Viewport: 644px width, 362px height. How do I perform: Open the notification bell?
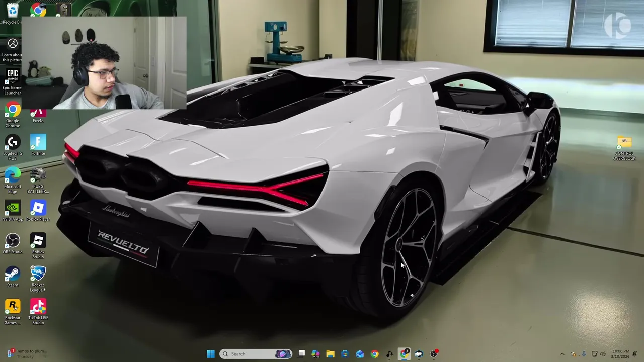click(635, 354)
